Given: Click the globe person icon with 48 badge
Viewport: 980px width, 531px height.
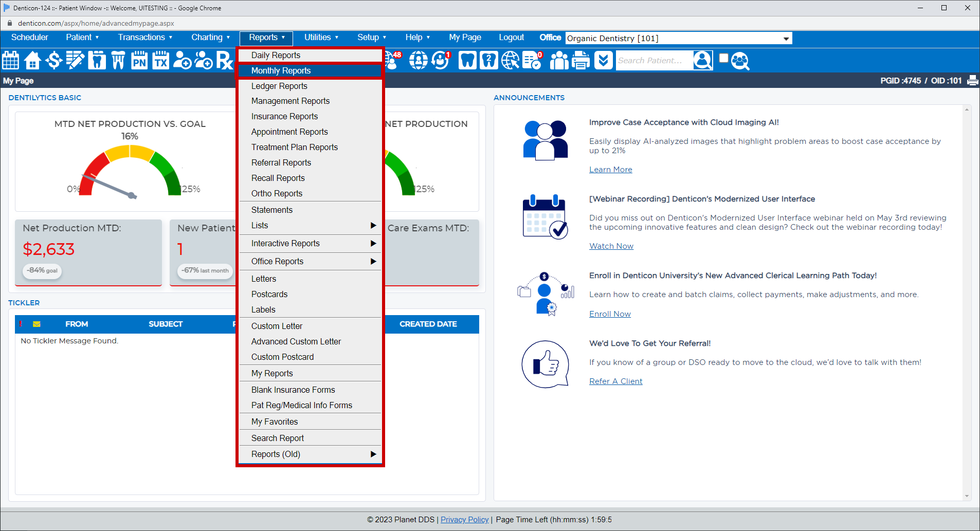Looking at the screenshot, I should click(393, 60).
